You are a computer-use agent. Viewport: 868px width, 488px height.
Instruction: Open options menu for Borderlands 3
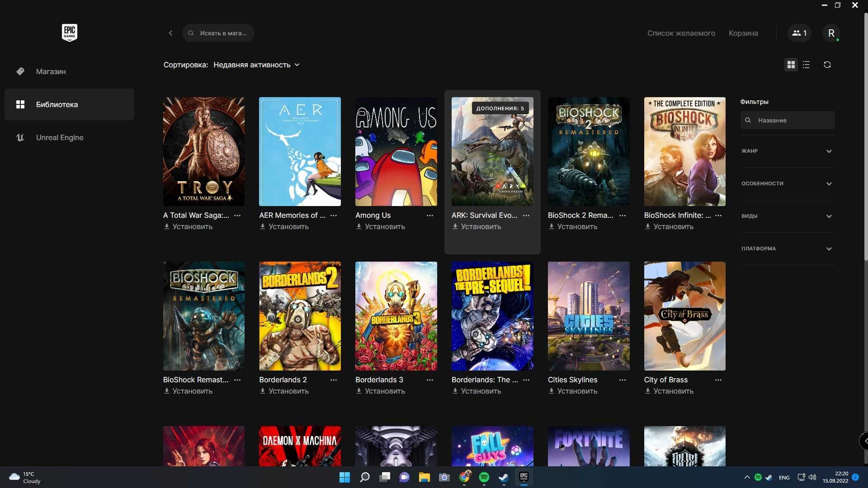coord(430,380)
